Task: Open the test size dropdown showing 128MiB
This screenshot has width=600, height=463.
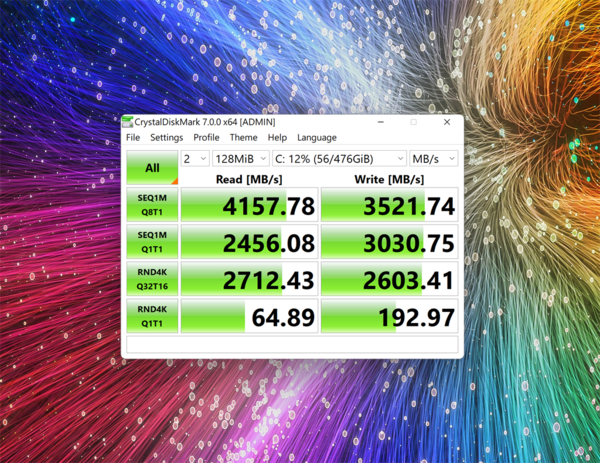Action: (x=241, y=158)
